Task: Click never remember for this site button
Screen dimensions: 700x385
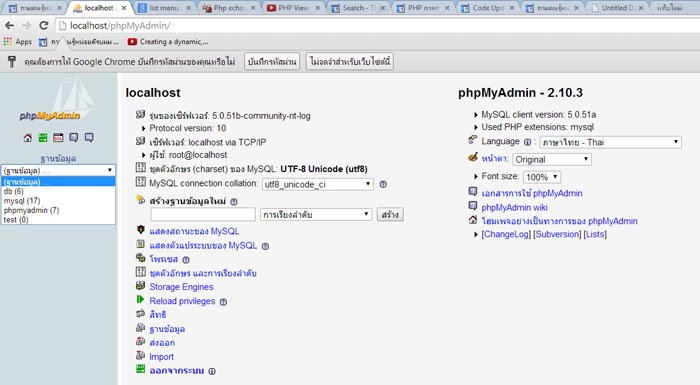Action: pyautogui.click(x=350, y=61)
